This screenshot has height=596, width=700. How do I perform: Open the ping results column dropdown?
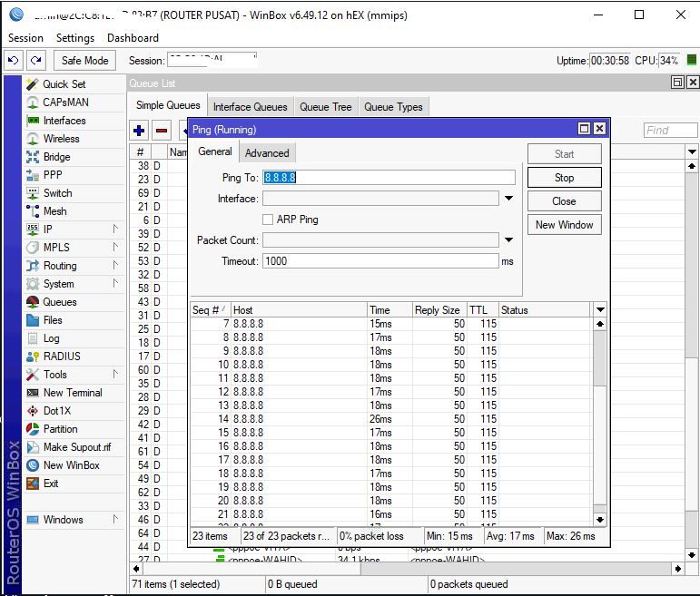[x=600, y=309]
